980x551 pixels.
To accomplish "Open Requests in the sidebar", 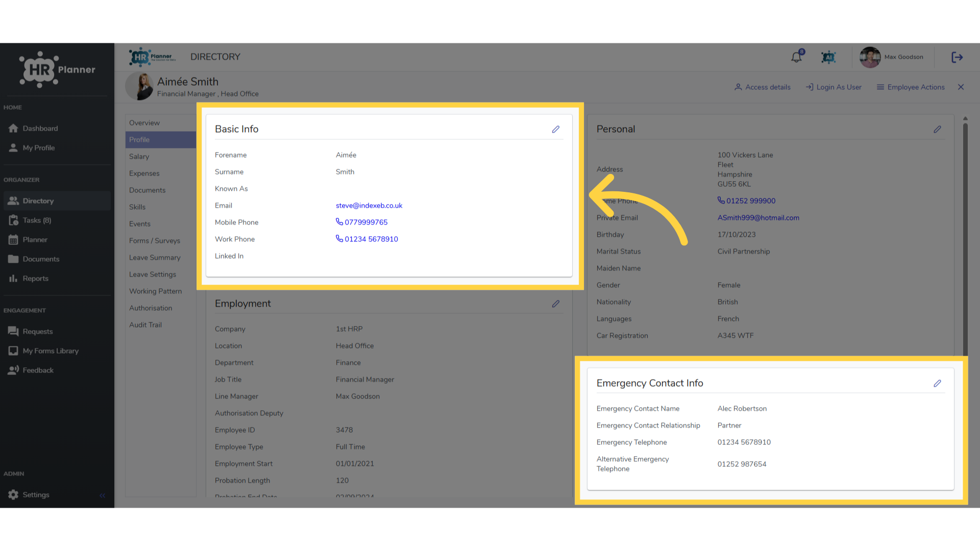I will coord(57,332).
